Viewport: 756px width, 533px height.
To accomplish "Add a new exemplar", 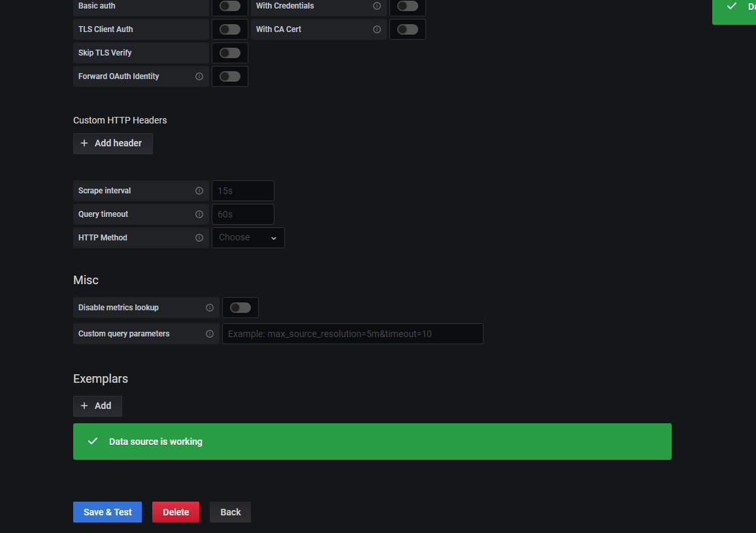I will [97, 406].
